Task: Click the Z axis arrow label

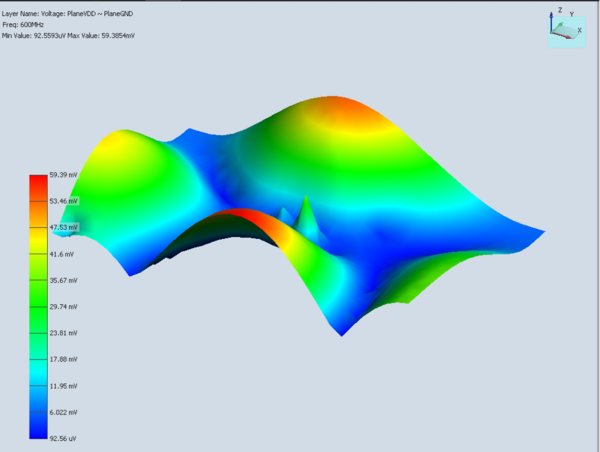Action: click(560, 10)
